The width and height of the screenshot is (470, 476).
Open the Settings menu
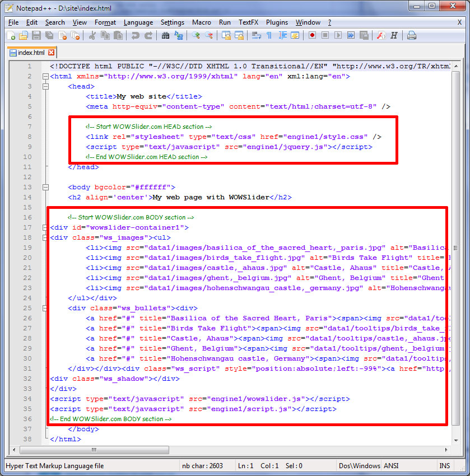[172, 22]
